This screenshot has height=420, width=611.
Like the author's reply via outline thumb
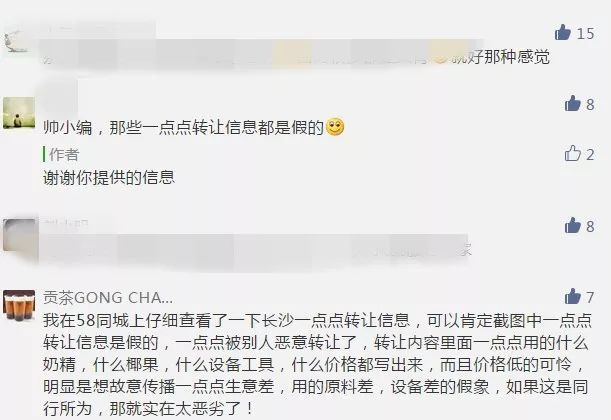pyautogui.click(x=573, y=154)
